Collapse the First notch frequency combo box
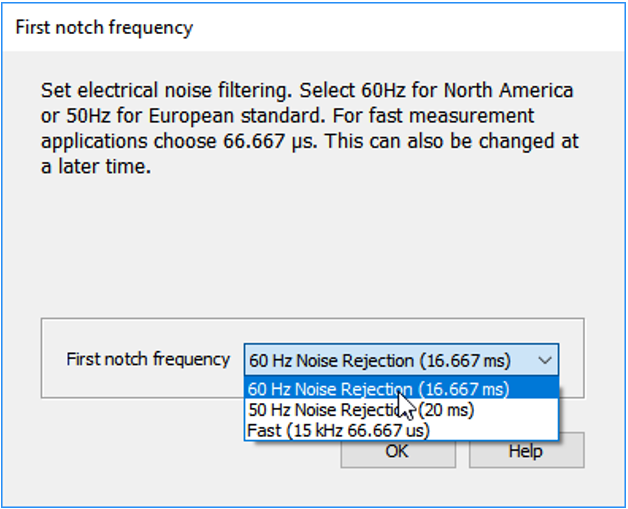This screenshot has height=509, width=628. pos(401,360)
